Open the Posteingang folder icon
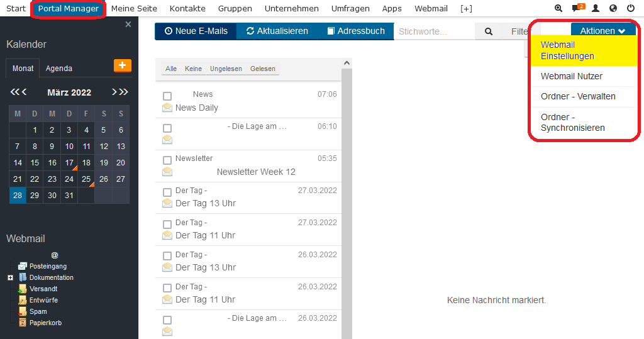This screenshot has width=644, height=339. pos(23,266)
